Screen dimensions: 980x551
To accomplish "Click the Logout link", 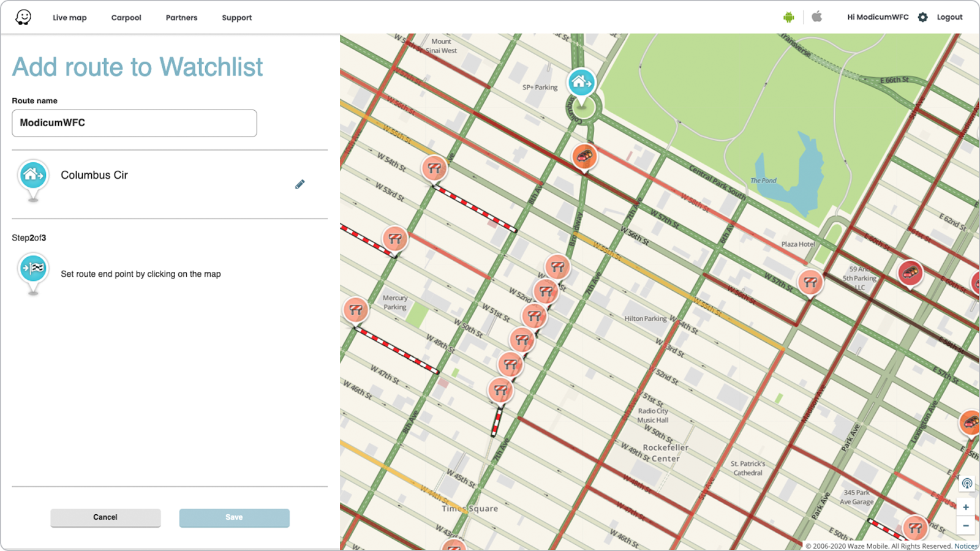I will tap(949, 17).
